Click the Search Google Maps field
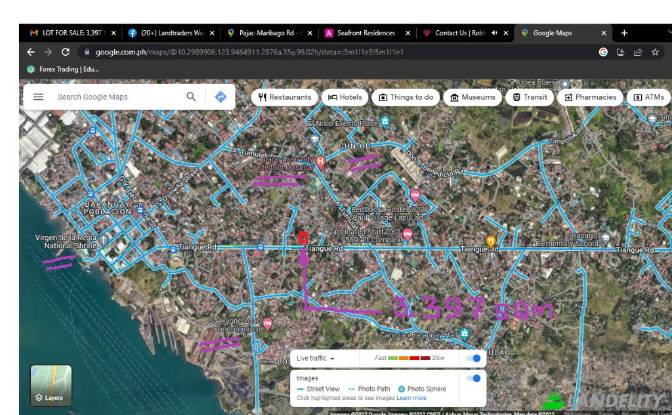The height and width of the screenshot is (415, 672). click(115, 97)
